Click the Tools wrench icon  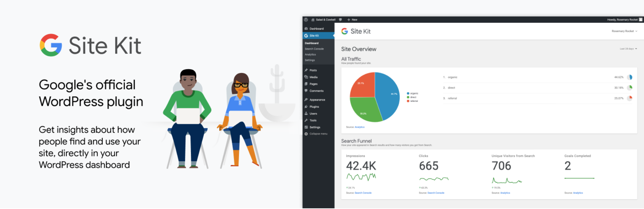click(306, 120)
